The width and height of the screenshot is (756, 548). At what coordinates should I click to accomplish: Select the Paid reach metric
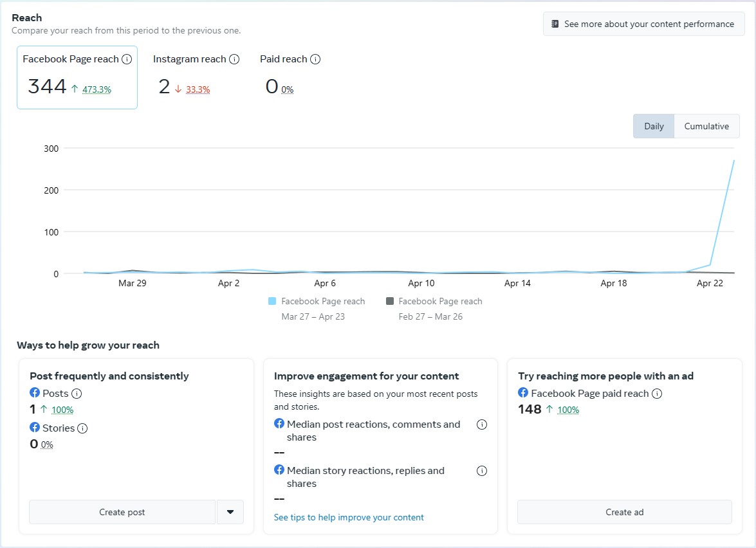point(290,78)
